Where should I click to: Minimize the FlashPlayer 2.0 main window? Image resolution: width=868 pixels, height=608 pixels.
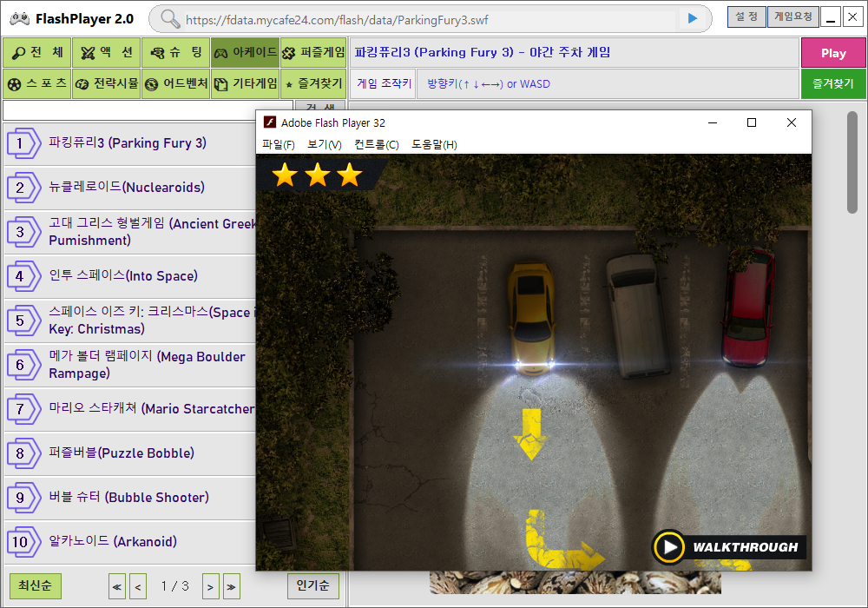click(x=831, y=17)
